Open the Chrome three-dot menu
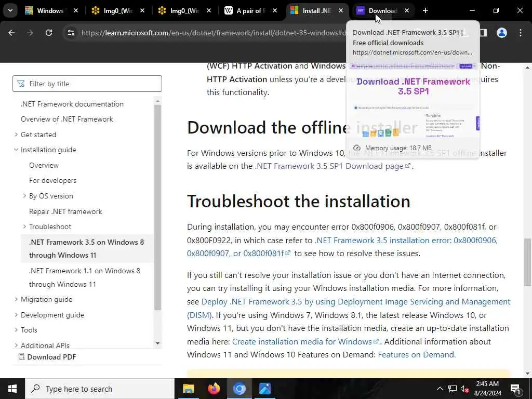The height and width of the screenshot is (399, 532). tap(521, 33)
